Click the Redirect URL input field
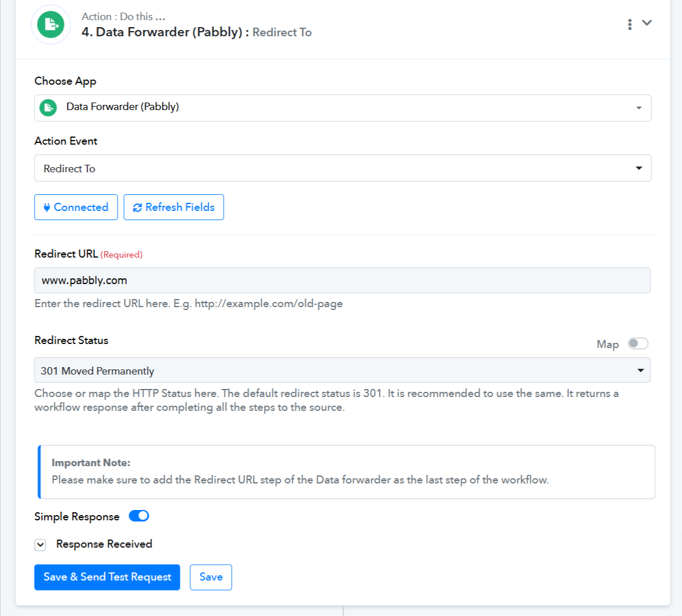The image size is (682, 616). (x=342, y=281)
